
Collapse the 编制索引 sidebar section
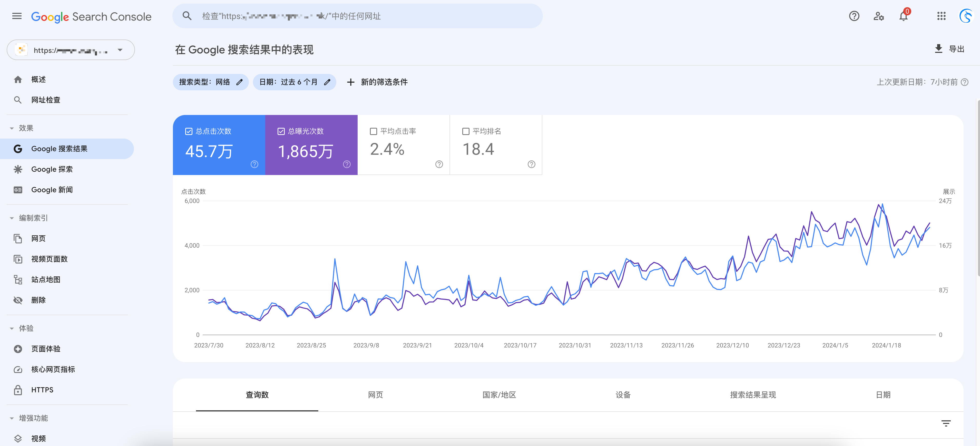coord(12,218)
